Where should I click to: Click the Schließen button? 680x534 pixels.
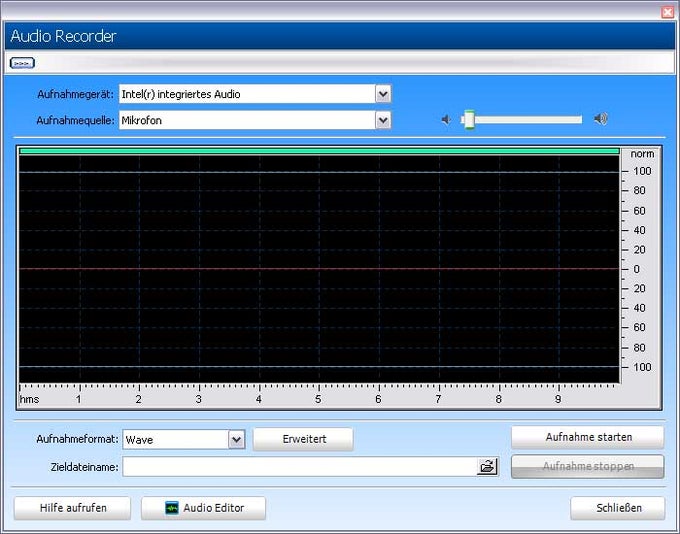pyautogui.click(x=618, y=508)
